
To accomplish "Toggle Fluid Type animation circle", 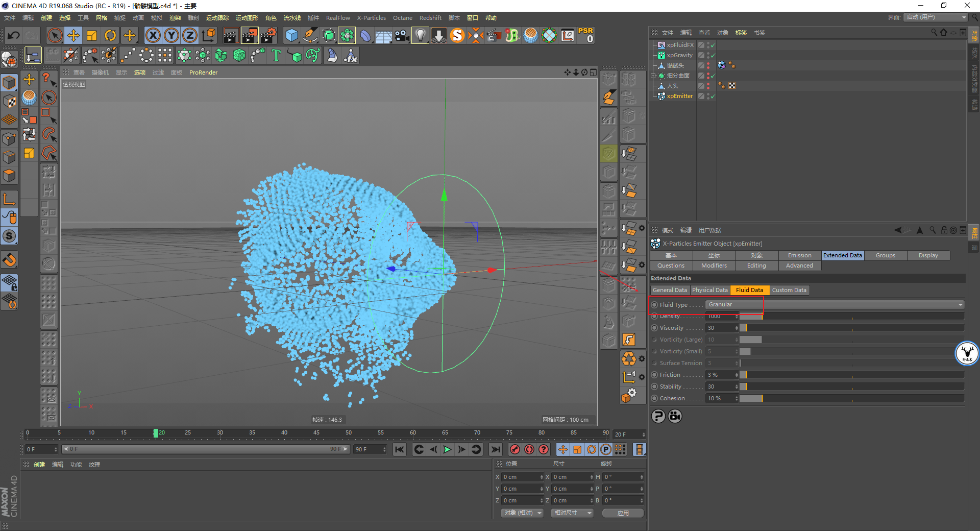I will (654, 305).
